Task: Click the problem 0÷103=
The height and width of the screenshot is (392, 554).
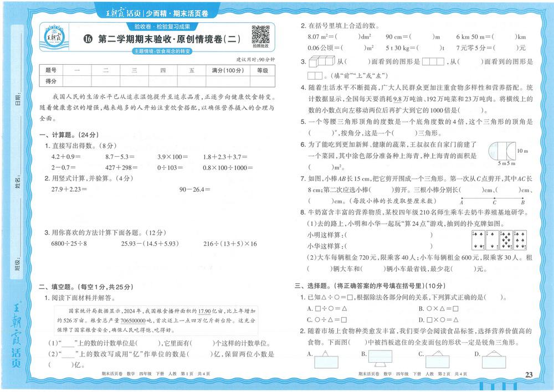Action: (170, 168)
